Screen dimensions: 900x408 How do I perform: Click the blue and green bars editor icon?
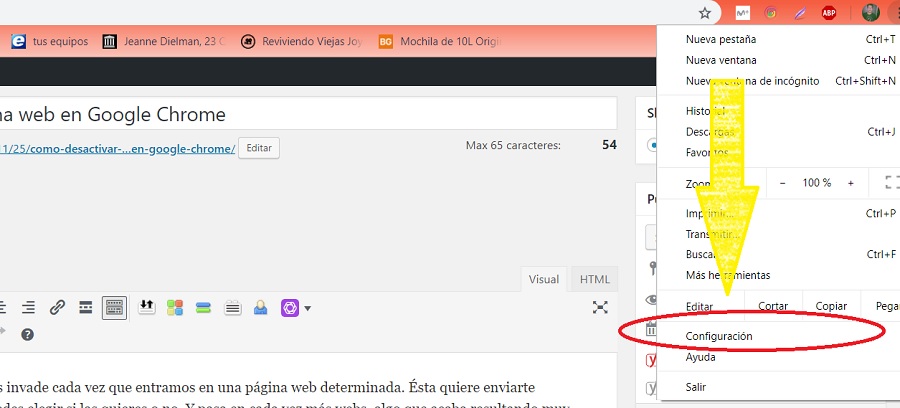click(204, 308)
